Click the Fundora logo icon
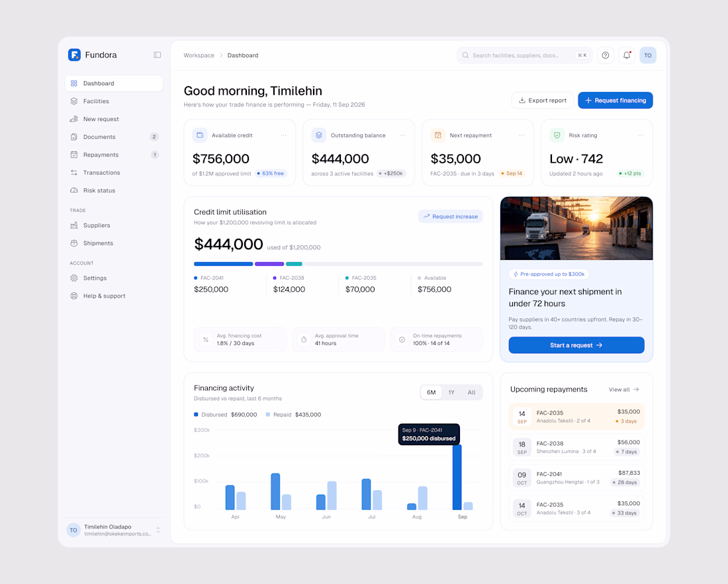 pos(74,55)
